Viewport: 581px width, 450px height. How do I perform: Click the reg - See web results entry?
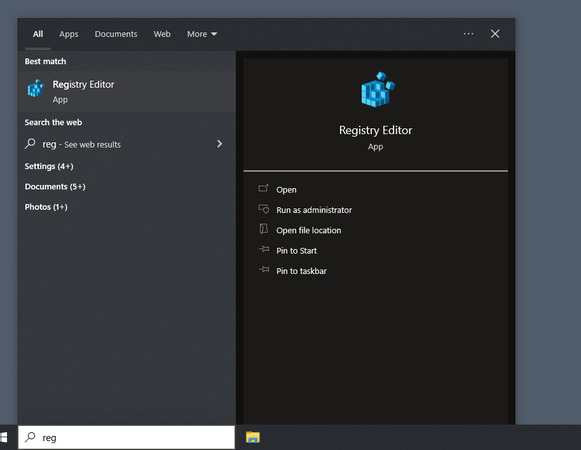pos(126,144)
